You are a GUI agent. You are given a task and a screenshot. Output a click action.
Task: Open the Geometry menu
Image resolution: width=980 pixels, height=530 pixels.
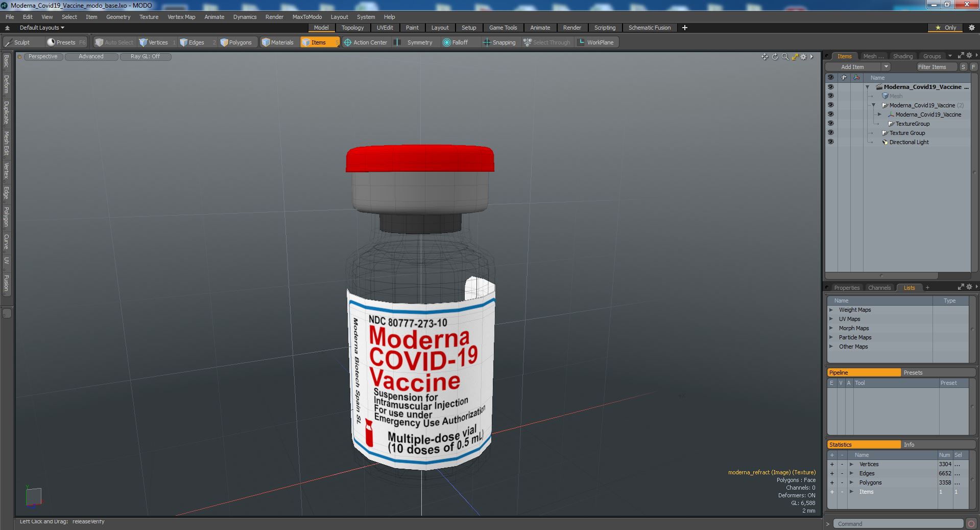[118, 17]
